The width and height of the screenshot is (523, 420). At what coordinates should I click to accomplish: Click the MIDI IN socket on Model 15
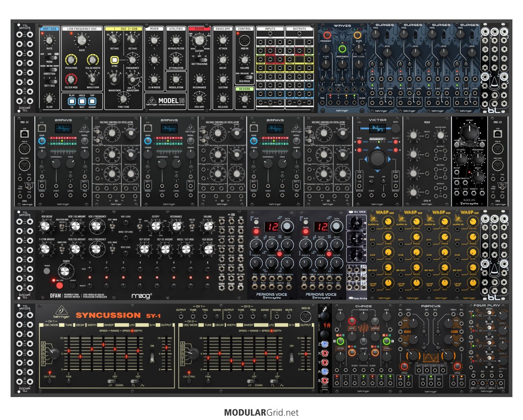[244, 40]
